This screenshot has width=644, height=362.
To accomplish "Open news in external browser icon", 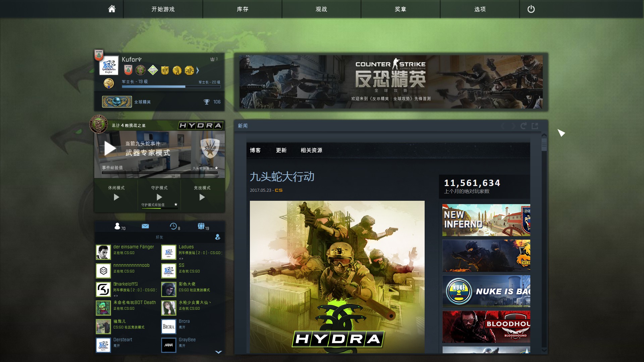I will (535, 126).
